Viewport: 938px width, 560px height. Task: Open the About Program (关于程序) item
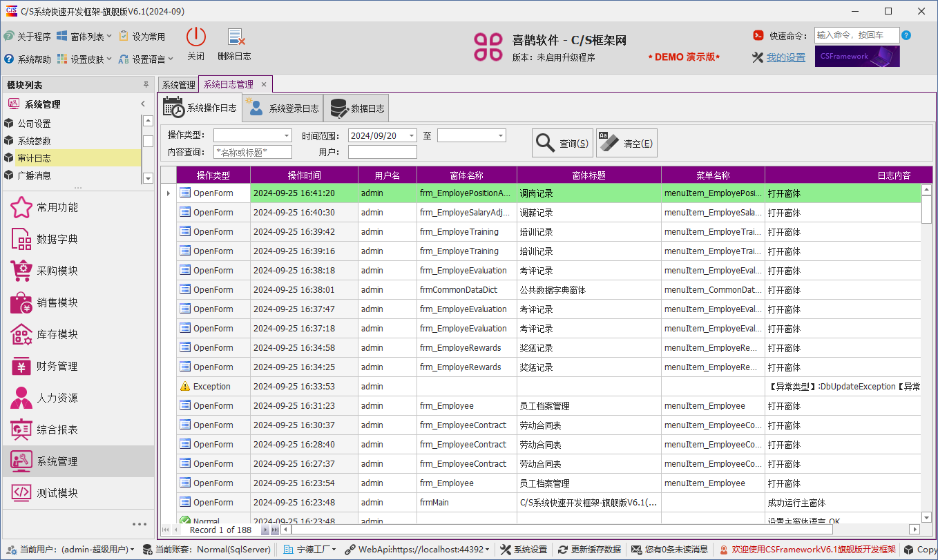27,37
